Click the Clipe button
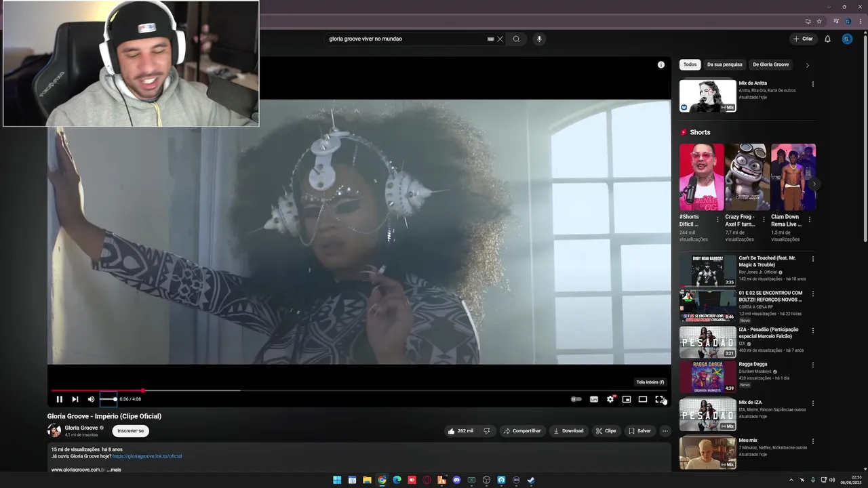 (606, 431)
